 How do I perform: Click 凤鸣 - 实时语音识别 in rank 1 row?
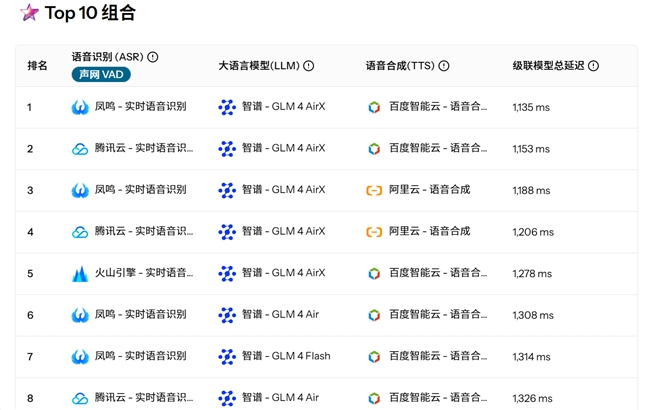tap(141, 107)
